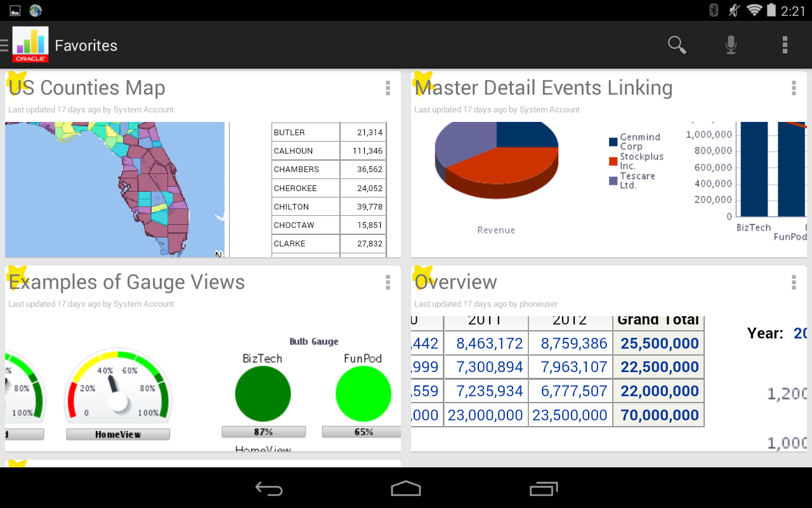Screen dimensions: 812x508
Task: Open the navigation drawer hamburger icon
Action: click(4, 45)
